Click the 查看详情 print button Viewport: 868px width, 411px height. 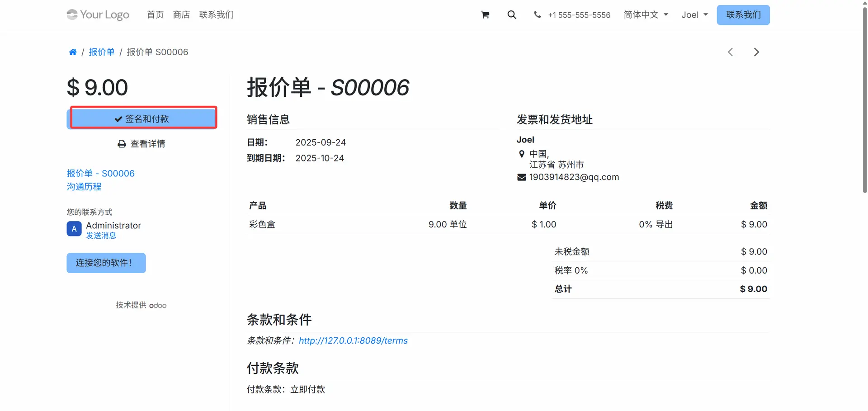[142, 144]
